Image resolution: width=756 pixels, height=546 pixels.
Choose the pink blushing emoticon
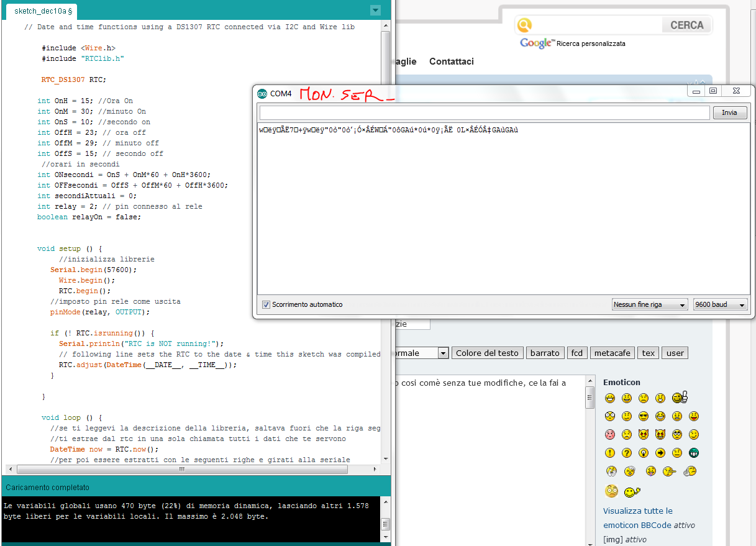pos(610,434)
